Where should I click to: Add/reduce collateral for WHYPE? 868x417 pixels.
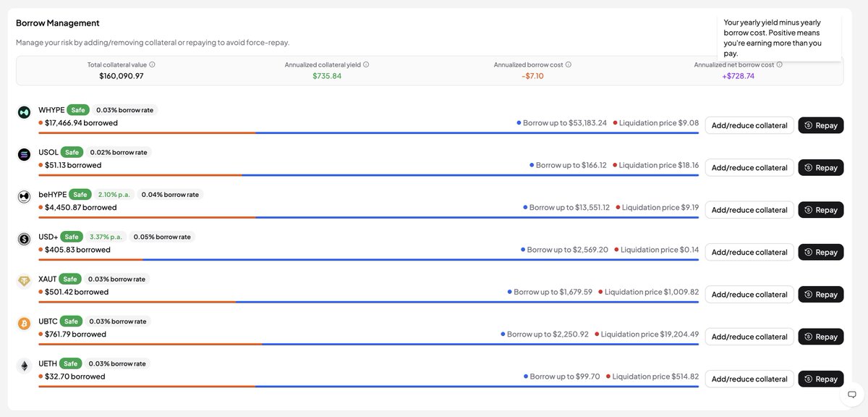(749, 125)
